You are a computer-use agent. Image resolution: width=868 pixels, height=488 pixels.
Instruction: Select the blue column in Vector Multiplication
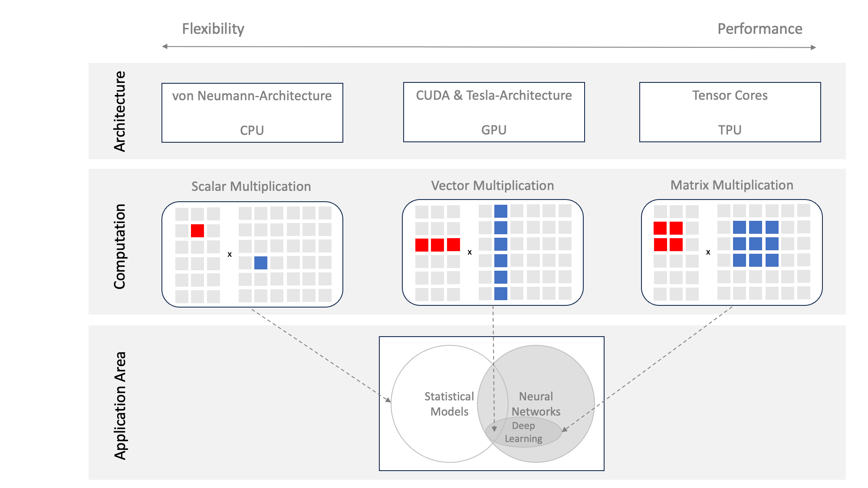[500, 252]
